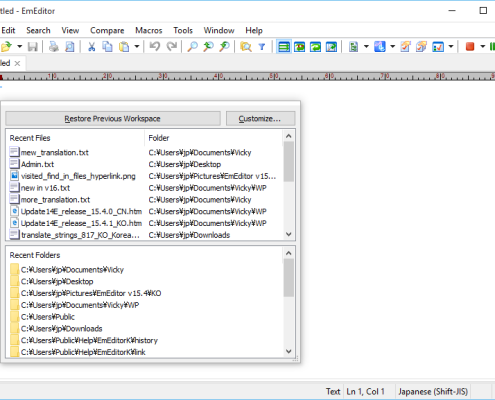Click the CSV mode document icon
Image resolution: width=495 pixels, height=400 pixels.
(x=353, y=47)
